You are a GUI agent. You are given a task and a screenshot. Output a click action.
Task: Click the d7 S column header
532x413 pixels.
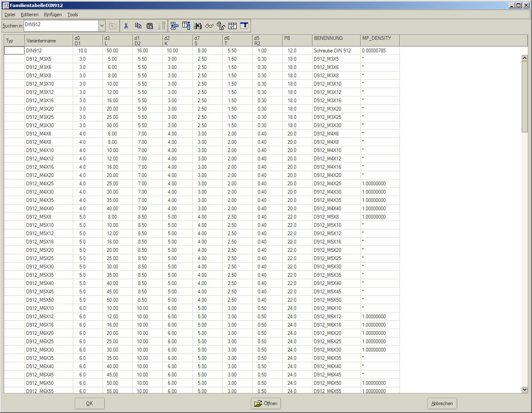[207, 41]
